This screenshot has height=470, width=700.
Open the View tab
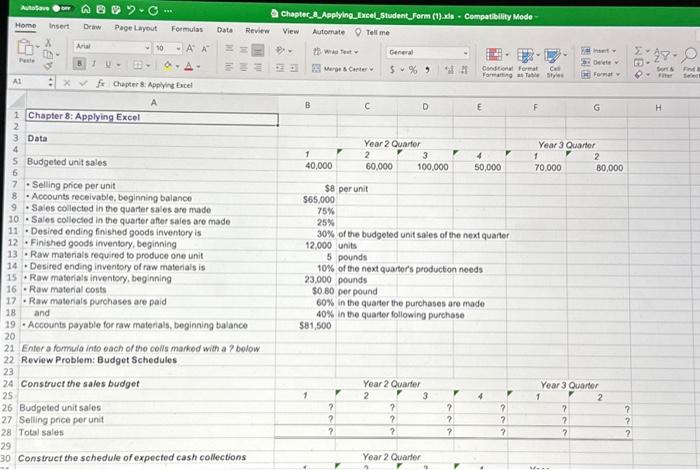tap(291, 31)
